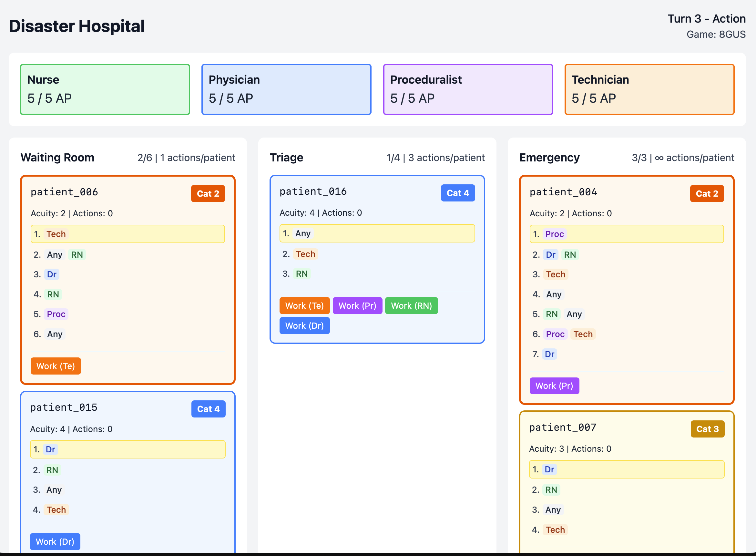This screenshot has width=756, height=556.
Task: Click patient_004's highlighted Proc step
Action: [x=626, y=234]
